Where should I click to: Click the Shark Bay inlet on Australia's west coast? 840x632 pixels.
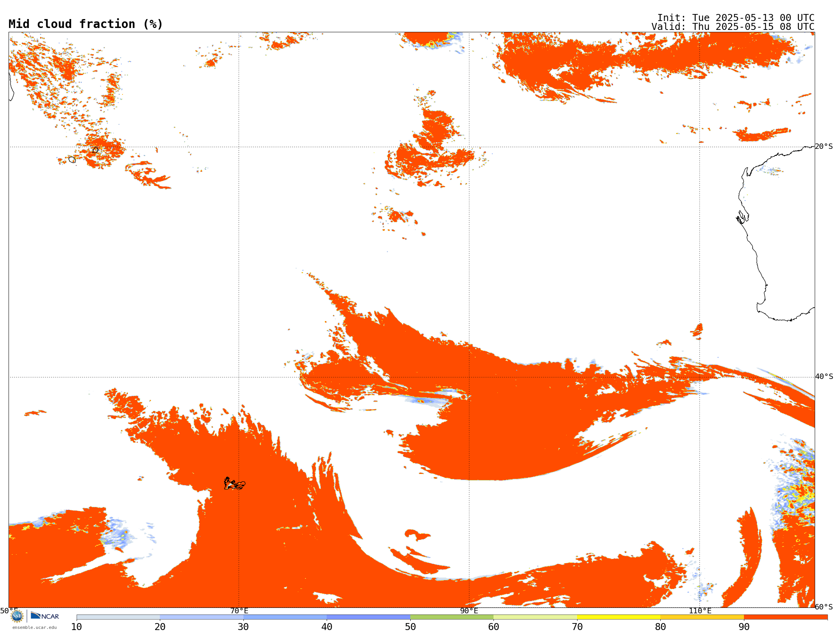coord(742,218)
